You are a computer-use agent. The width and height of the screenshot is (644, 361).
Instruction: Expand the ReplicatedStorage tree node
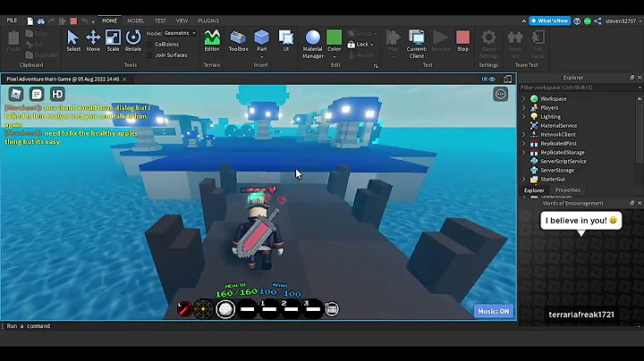tap(523, 153)
